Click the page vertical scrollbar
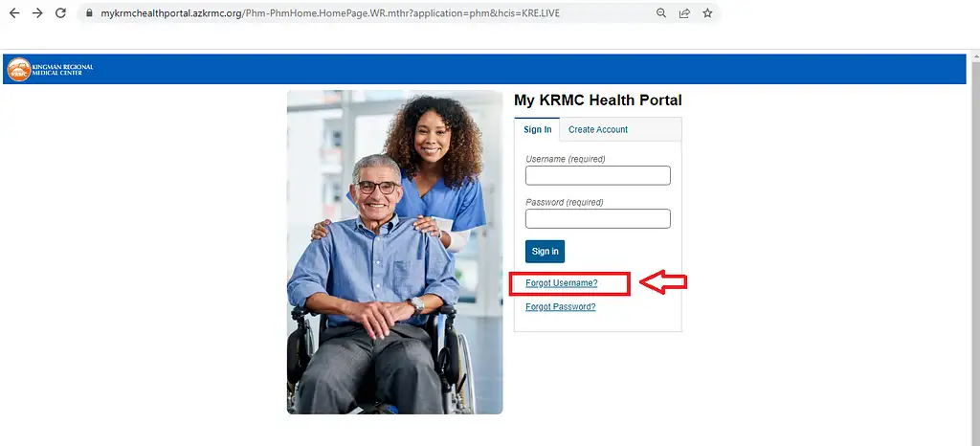Screen dimensions: 980x446 [973, 250]
